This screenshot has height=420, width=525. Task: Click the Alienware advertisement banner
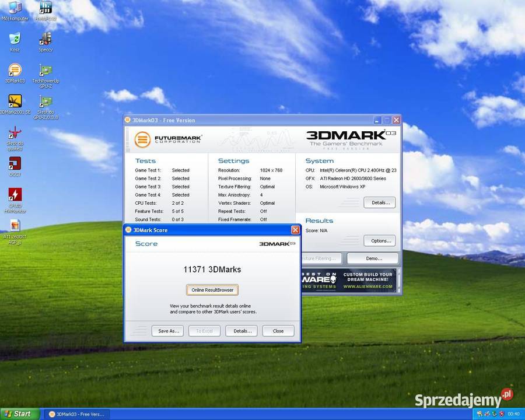[349, 281]
